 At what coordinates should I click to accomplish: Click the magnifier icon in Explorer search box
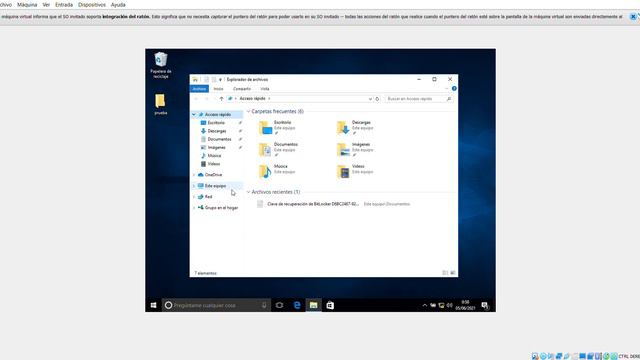point(449,99)
